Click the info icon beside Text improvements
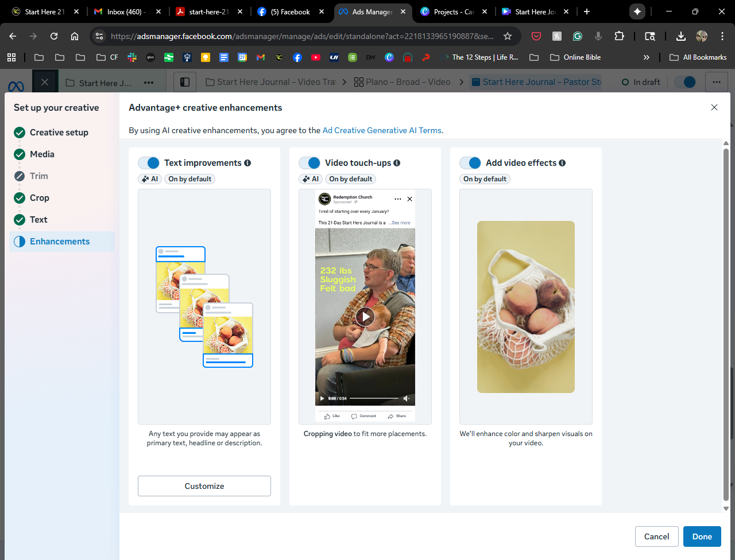The image size is (735, 560). point(247,163)
